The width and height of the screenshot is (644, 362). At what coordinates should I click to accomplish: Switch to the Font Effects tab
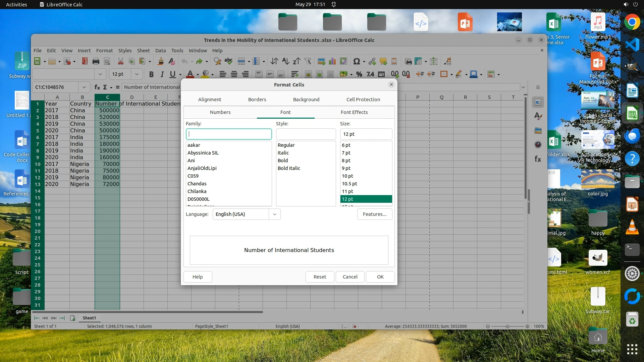(354, 112)
